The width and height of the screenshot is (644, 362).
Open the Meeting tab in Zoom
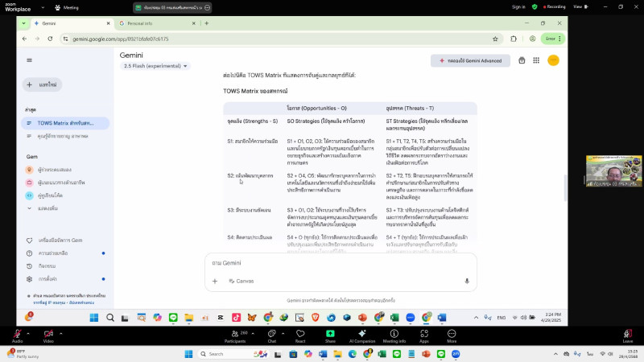67,7
